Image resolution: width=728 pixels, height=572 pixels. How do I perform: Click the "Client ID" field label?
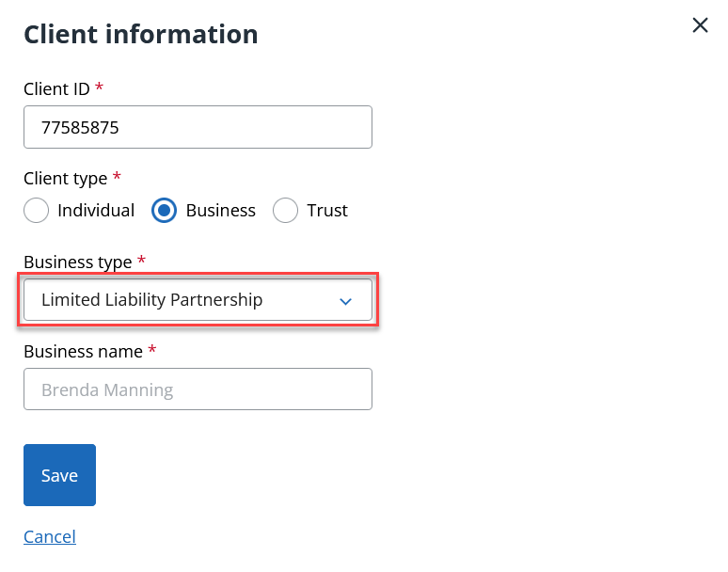tap(56, 89)
